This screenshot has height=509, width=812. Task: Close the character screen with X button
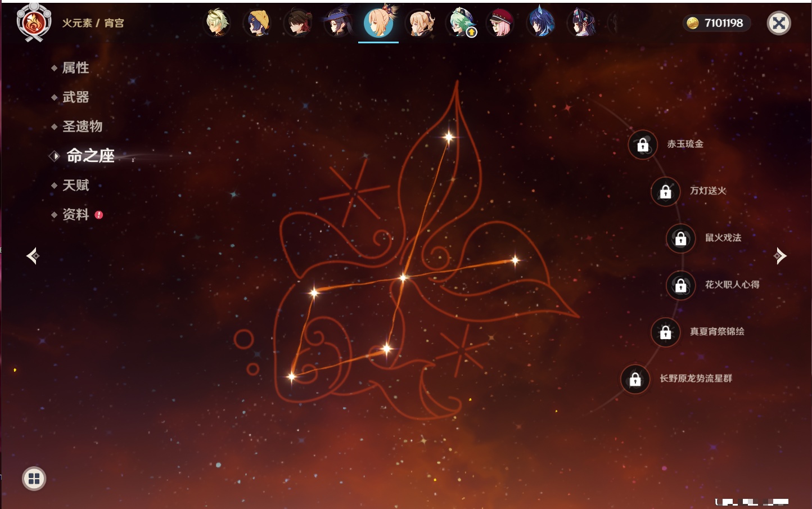point(779,23)
